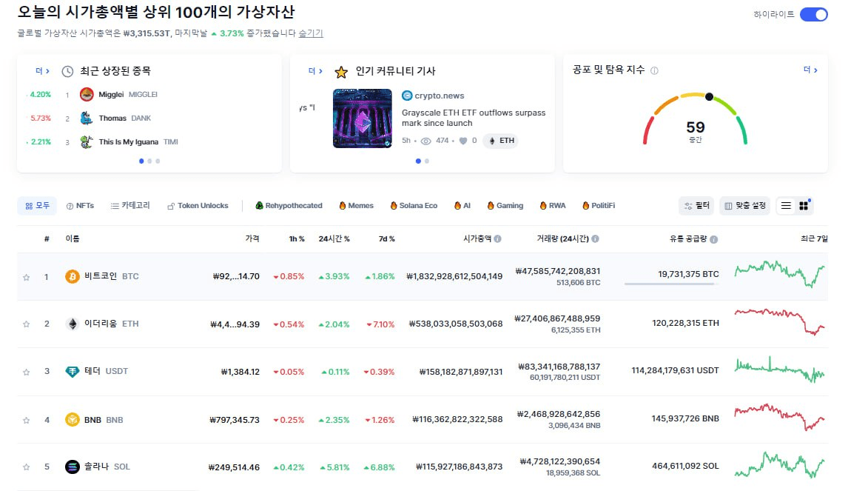Click Ethereum volume ₩27,406,867,488,959

point(557,318)
